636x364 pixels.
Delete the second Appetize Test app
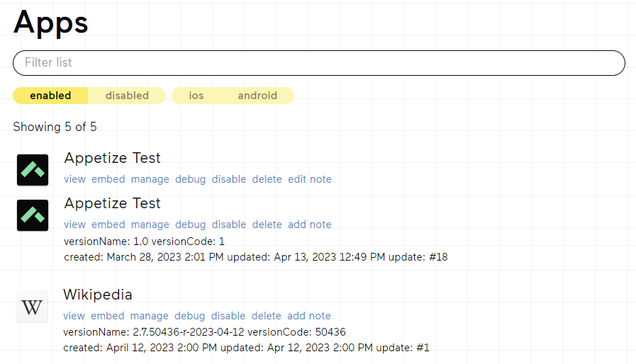coord(267,224)
